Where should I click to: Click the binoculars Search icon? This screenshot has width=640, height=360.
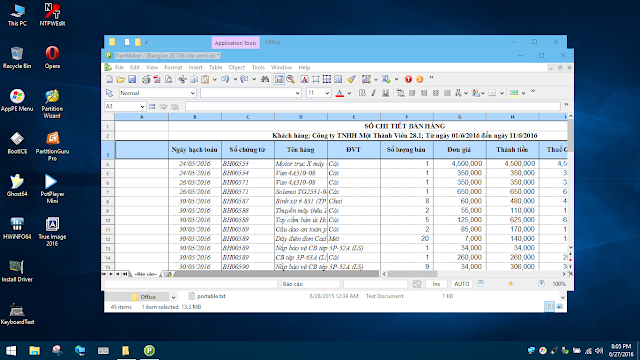(x=265, y=79)
